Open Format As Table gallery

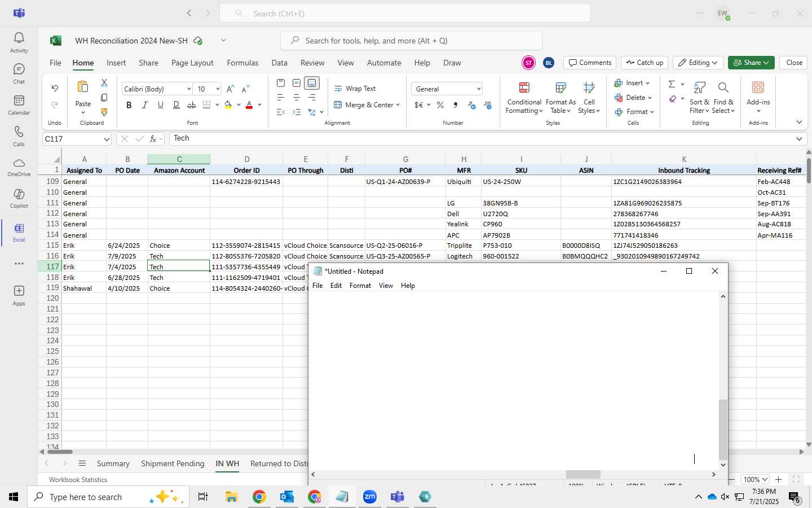click(561, 97)
